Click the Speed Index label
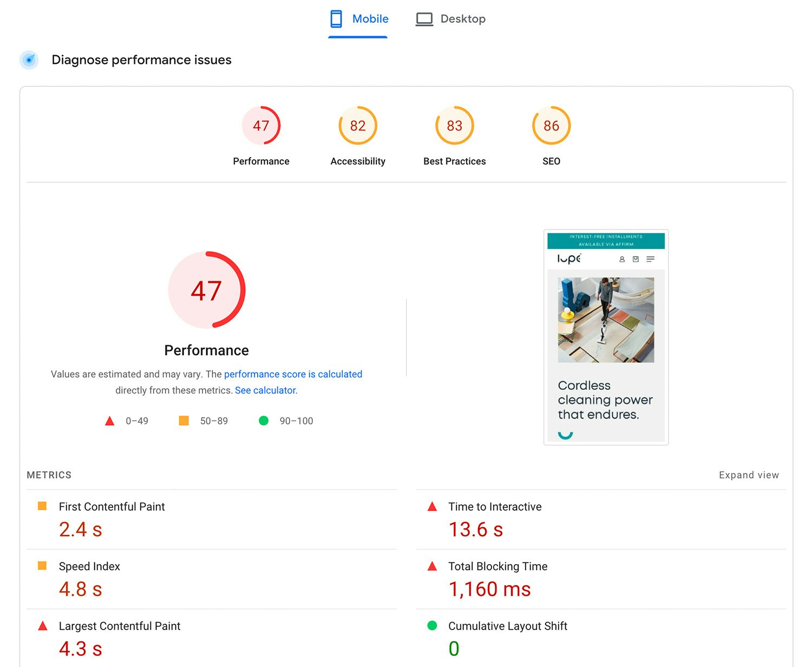The width and height of the screenshot is (812, 667). [x=89, y=566]
